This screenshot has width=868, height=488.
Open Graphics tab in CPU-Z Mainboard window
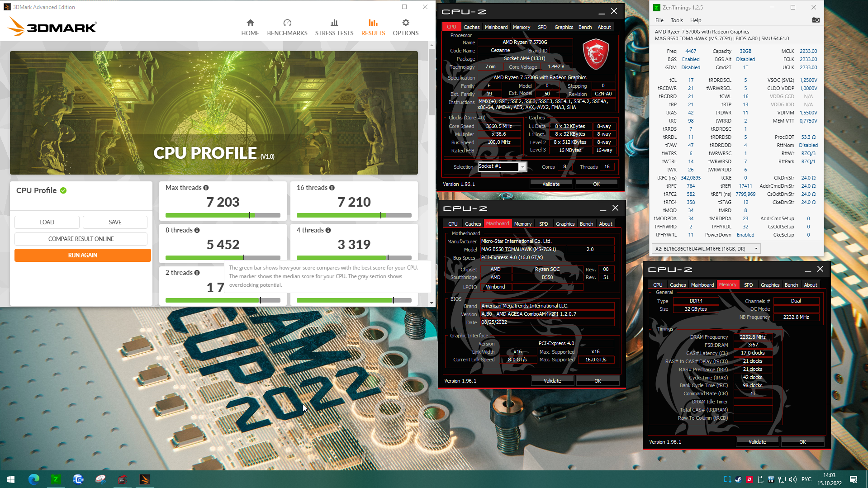[x=565, y=224]
